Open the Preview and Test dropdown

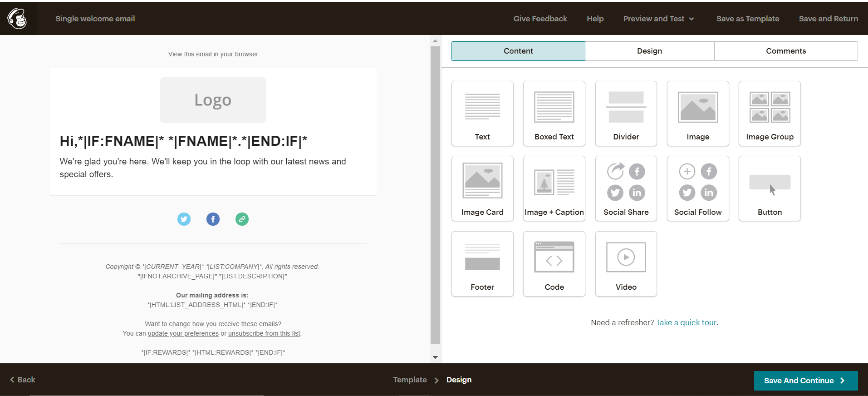pos(658,19)
